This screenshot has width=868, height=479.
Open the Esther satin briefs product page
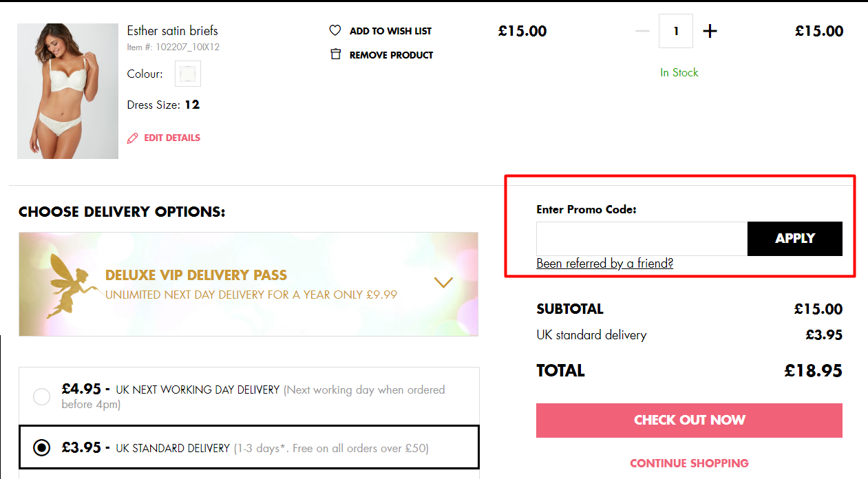click(172, 30)
